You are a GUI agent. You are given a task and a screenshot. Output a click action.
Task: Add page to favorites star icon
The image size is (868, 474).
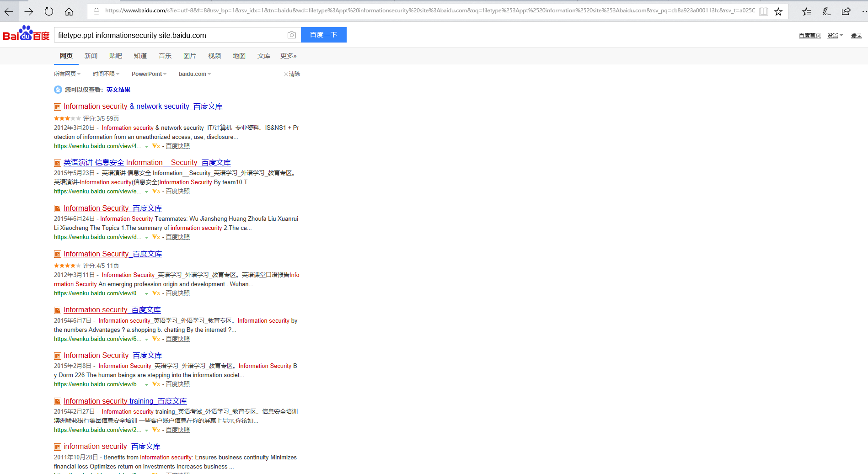pos(778,11)
